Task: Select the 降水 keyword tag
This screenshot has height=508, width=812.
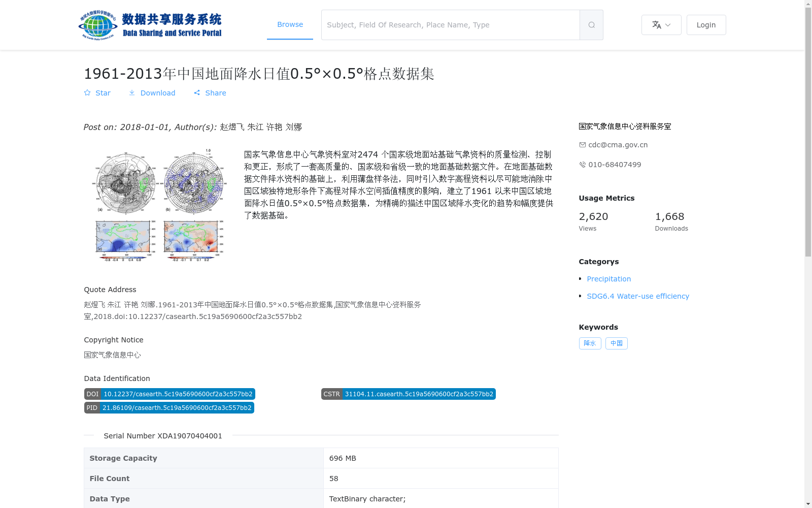Action: tap(590, 343)
